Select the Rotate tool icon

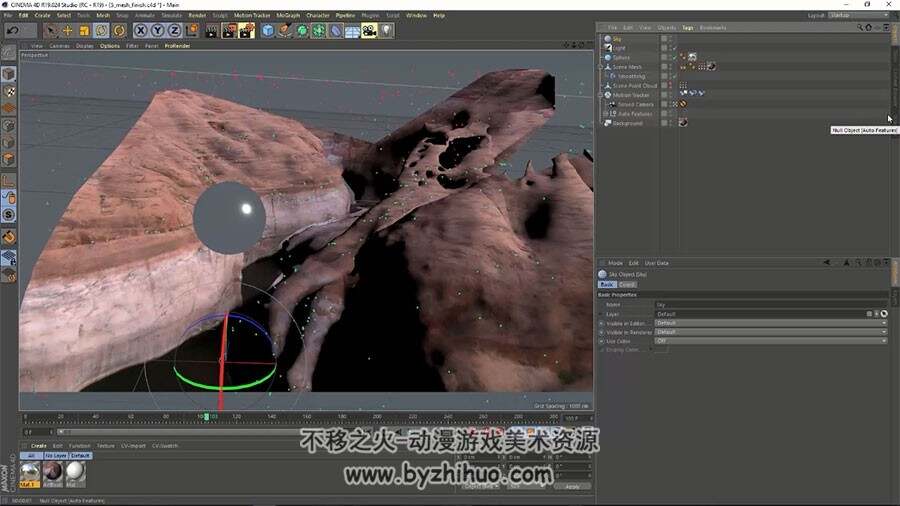tap(102, 30)
